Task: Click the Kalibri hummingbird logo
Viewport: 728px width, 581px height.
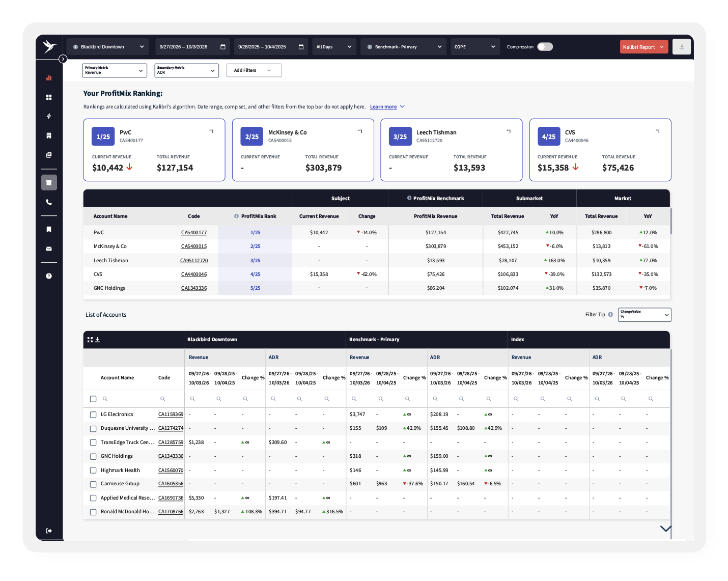Action: point(49,46)
